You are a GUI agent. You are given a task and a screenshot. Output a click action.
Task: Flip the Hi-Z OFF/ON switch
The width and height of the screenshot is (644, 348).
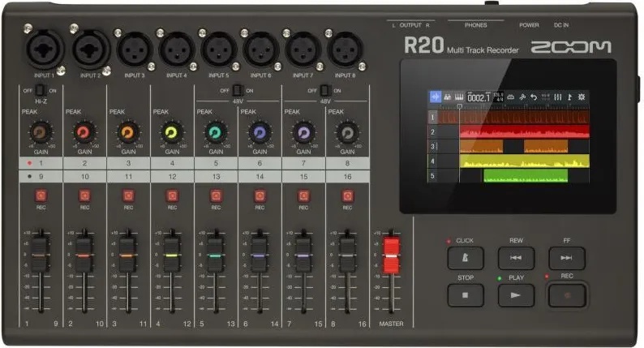41,90
